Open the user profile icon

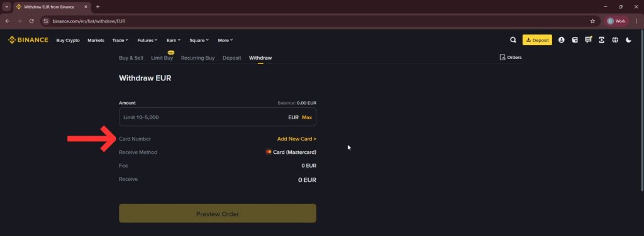click(562, 40)
